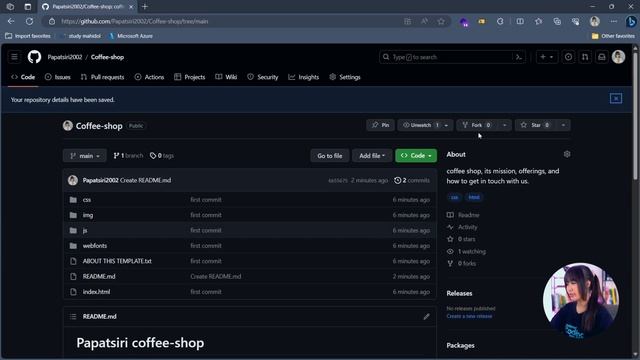The width and height of the screenshot is (640, 360).
Task: Open the Wiki tab
Action: [226, 77]
